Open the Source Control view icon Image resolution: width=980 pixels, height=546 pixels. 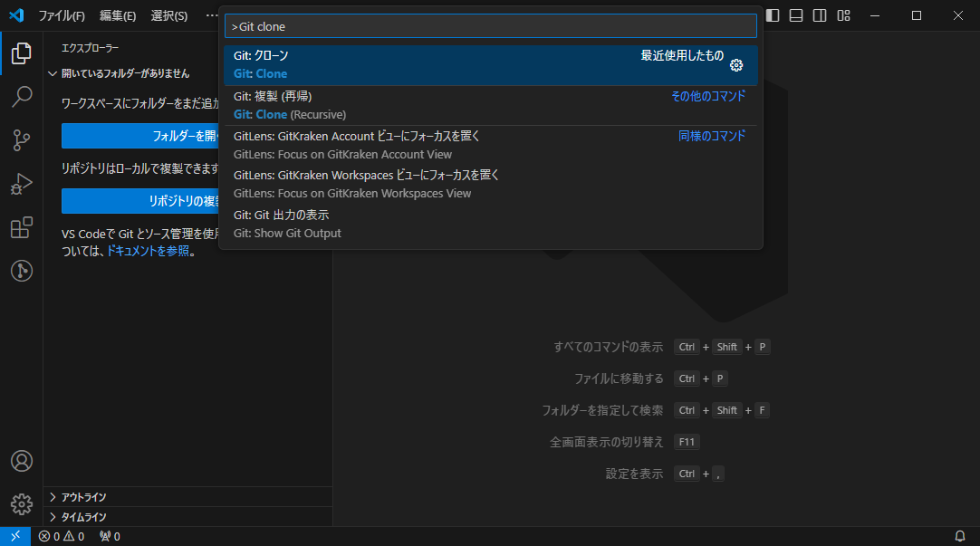[x=21, y=140]
